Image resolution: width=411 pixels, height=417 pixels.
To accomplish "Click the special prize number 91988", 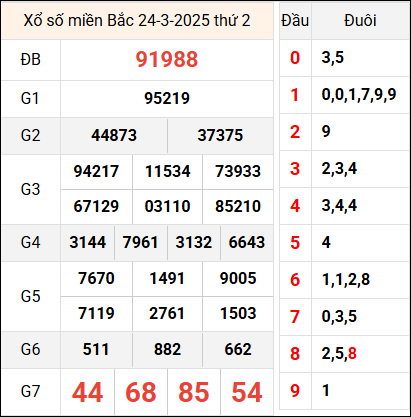I will tap(167, 60).
